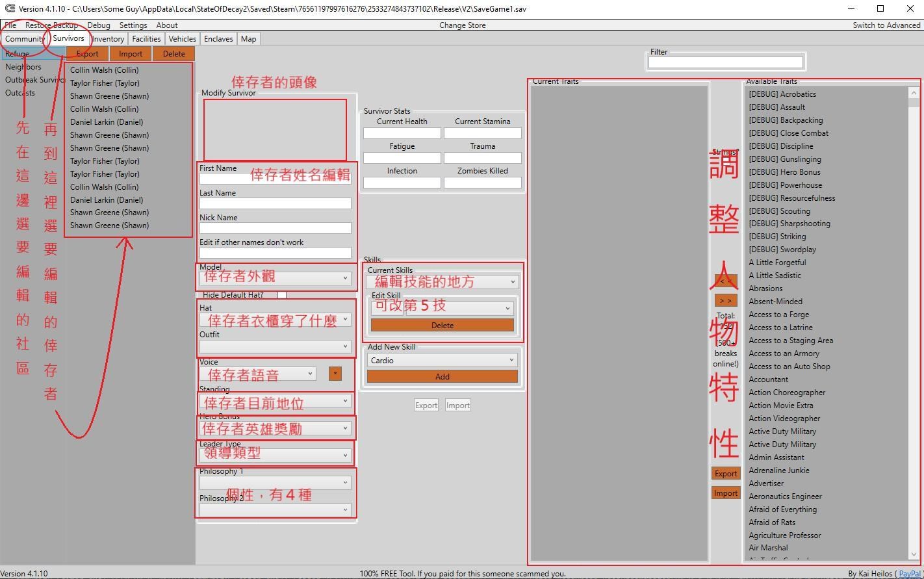Select the Refuge community
Image resolution: width=924 pixels, height=579 pixels.
[32, 54]
